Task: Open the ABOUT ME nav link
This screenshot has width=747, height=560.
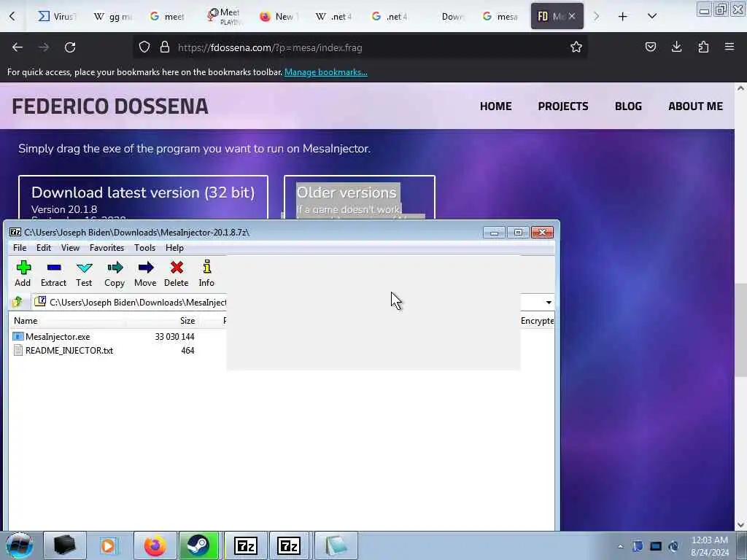Action: coord(695,106)
